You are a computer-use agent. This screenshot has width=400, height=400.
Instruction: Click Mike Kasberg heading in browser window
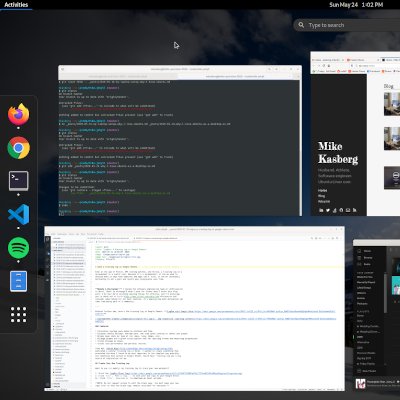(338, 152)
